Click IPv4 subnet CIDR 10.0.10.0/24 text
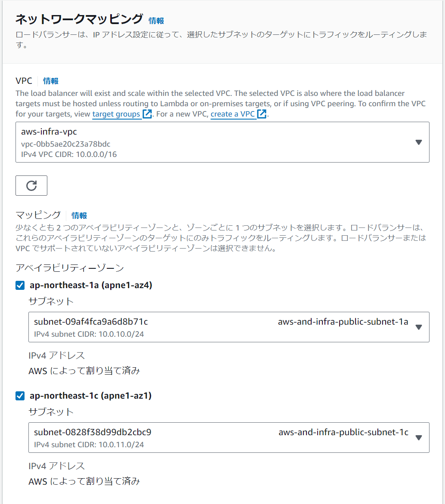The height and width of the screenshot is (504, 445). pos(89,334)
